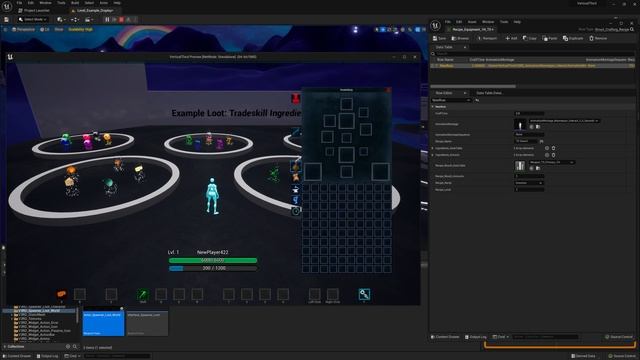Viewport: 640px width, 360px height.
Task: Click Recipe_Level value field
Action: (x=529, y=189)
